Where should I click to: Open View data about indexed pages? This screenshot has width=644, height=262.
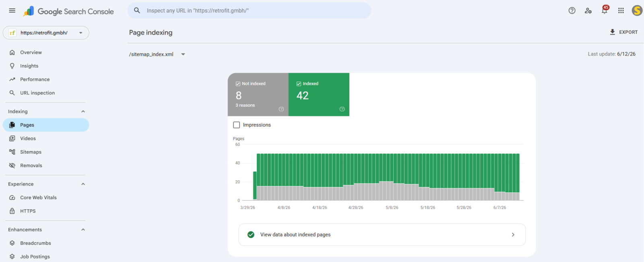point(382,235)
